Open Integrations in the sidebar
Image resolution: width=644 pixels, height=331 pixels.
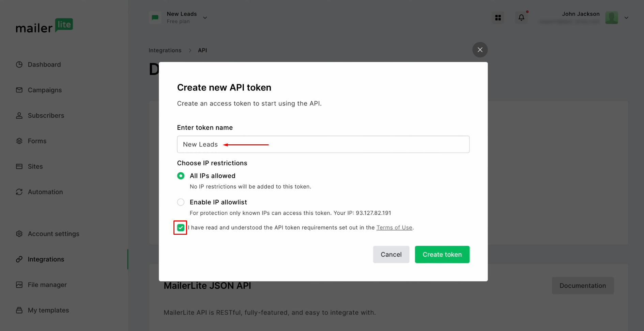pyautogui.click(x=46, y=259)
